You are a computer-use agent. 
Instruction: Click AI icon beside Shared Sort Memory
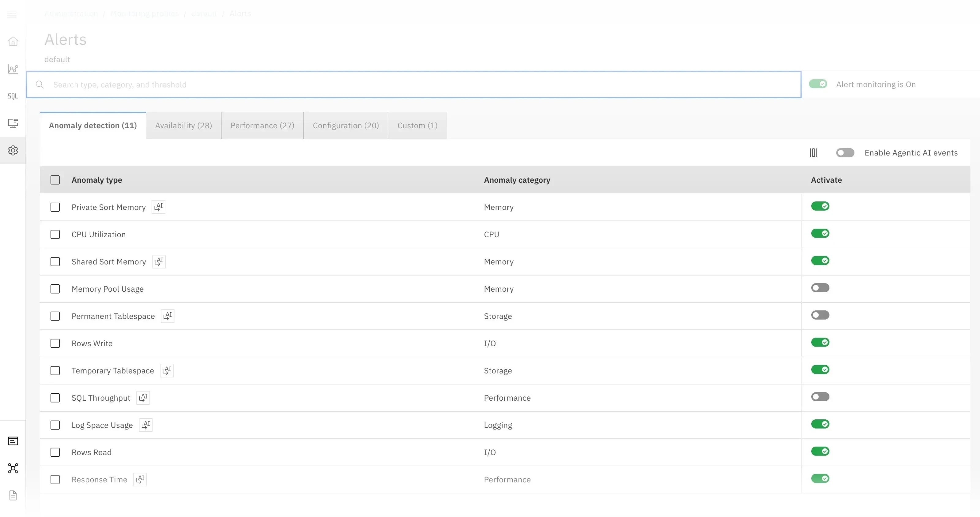tap(159, 261)
